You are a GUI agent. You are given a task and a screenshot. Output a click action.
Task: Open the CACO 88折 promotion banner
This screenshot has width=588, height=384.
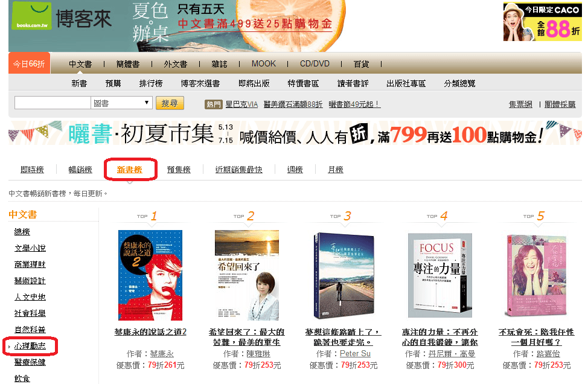[x=542, y=22]
